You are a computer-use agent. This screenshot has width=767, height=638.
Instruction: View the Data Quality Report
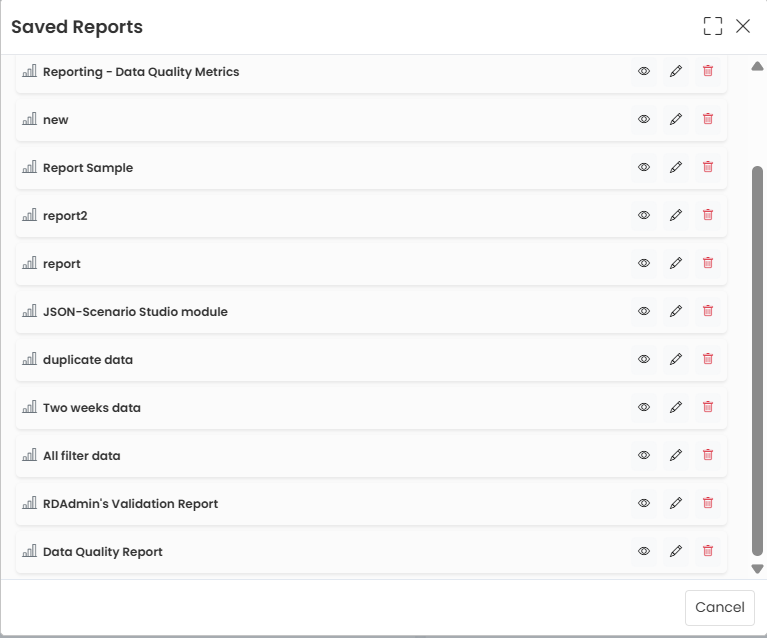coord(644,551)
